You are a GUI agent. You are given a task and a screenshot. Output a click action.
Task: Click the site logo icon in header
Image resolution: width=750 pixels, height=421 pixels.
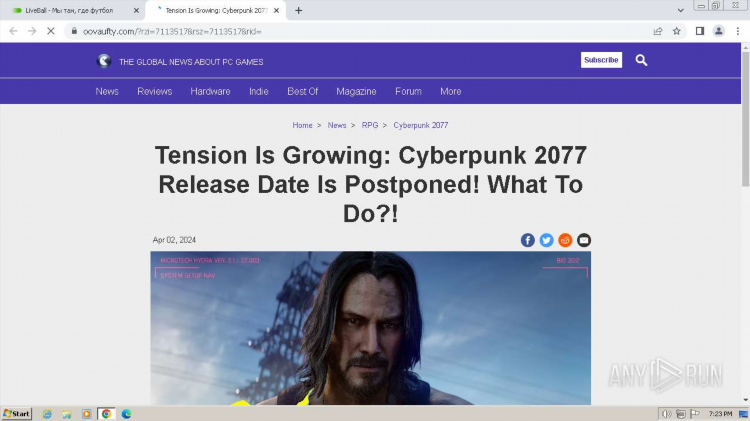(104, 61)
